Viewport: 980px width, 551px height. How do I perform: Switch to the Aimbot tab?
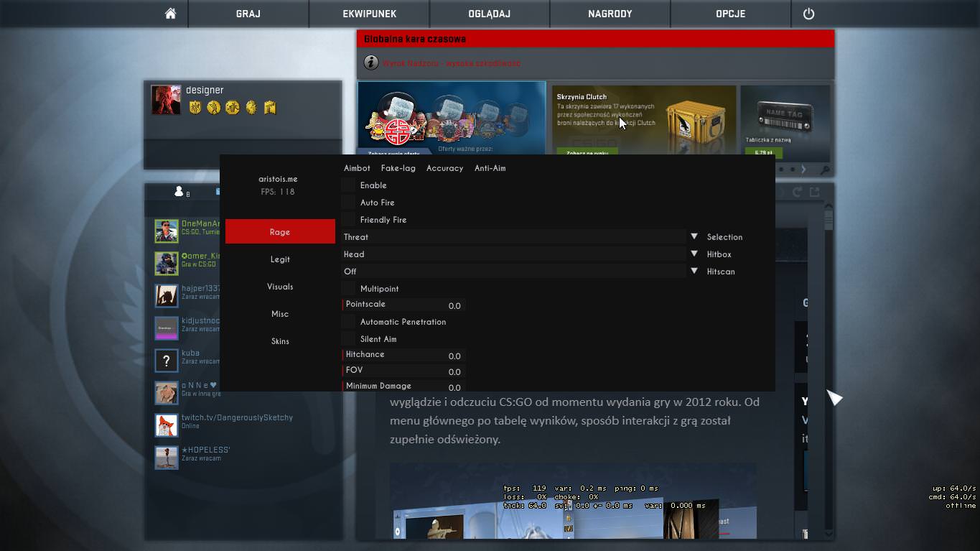[357, 168]
